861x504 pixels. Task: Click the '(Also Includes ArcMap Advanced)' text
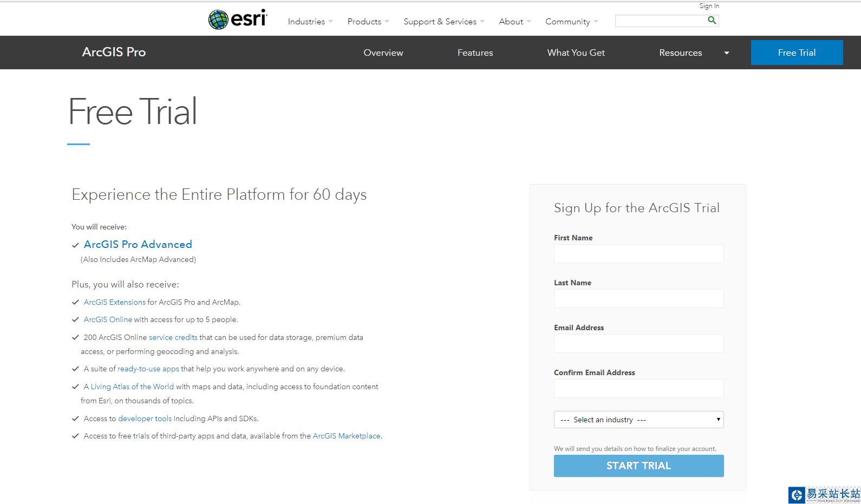[x=139, y=259]
